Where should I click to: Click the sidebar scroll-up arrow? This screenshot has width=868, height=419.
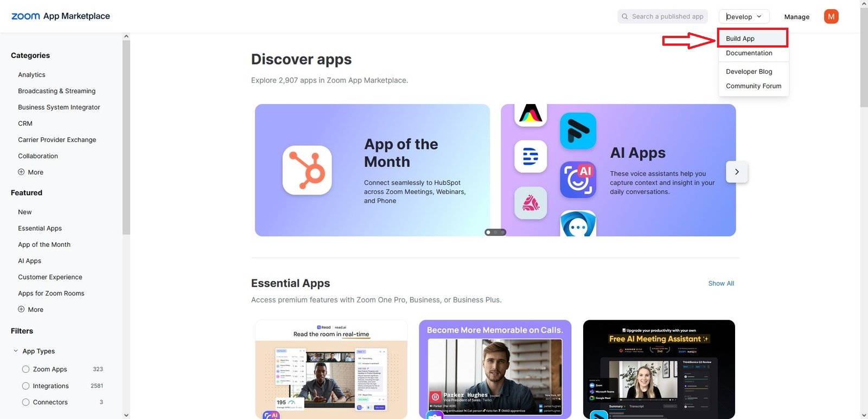(126, 36)
